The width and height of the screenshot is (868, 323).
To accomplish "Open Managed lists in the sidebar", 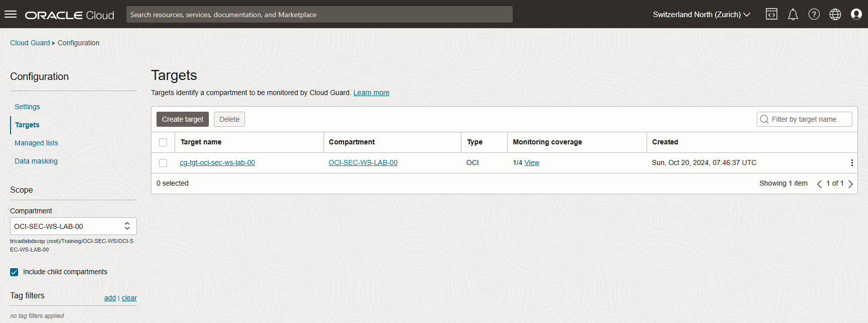I will 36,143.
